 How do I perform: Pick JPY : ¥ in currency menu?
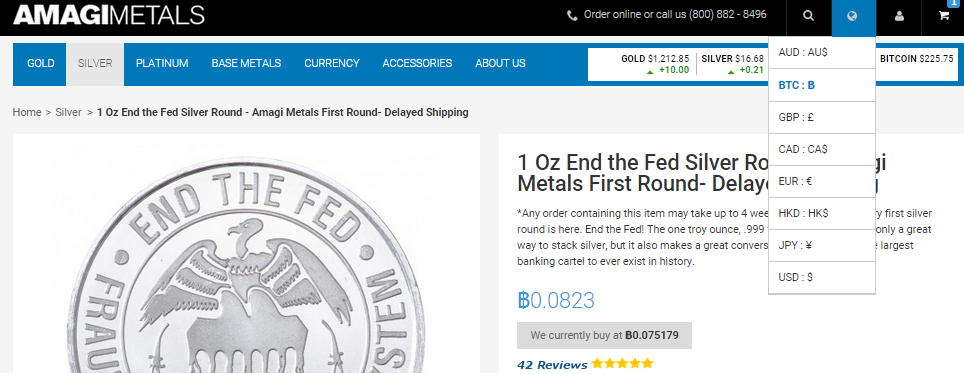[821, 245]
